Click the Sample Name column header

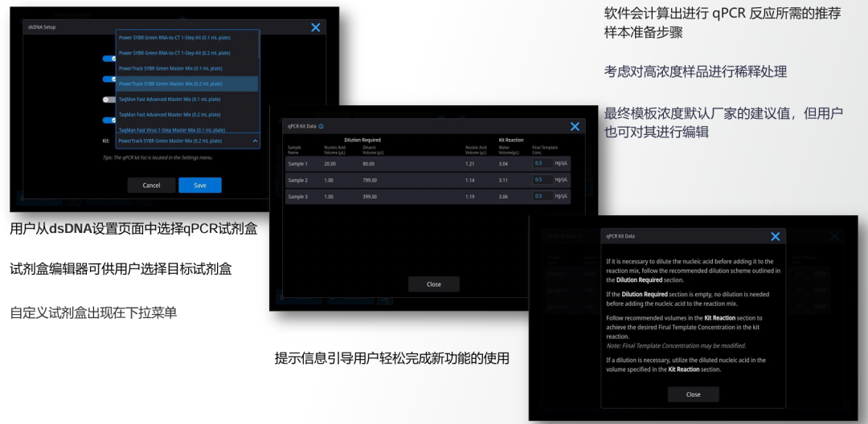point(293,149)
